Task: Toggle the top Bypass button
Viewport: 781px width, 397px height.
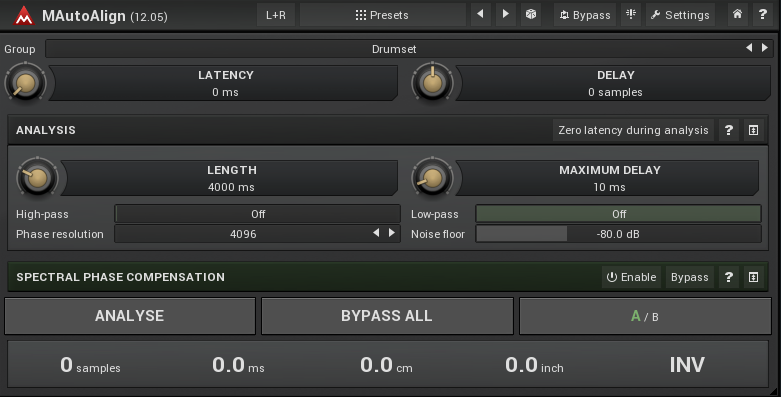Action: (x=585, y=15)
